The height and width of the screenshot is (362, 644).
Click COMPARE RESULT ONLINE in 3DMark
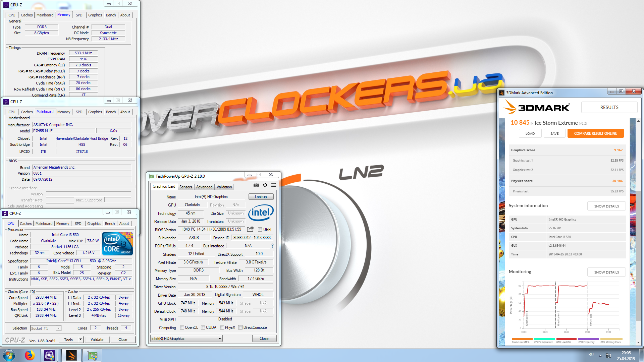coord(595,133)
